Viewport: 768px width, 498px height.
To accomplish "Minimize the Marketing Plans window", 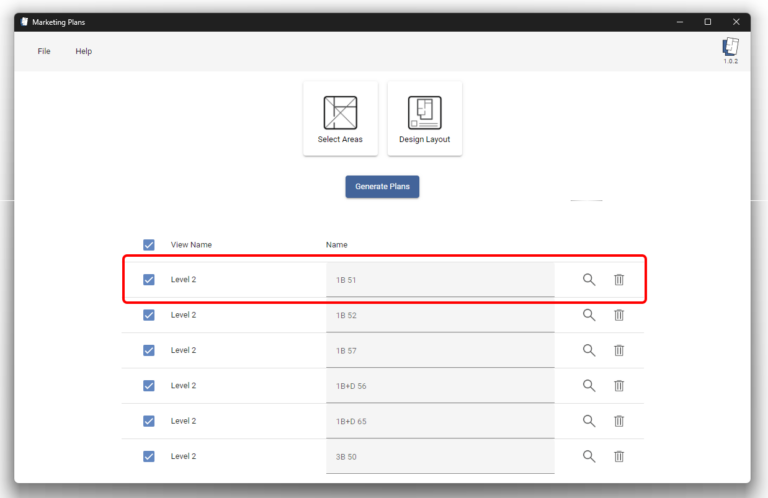I will 680,22.
